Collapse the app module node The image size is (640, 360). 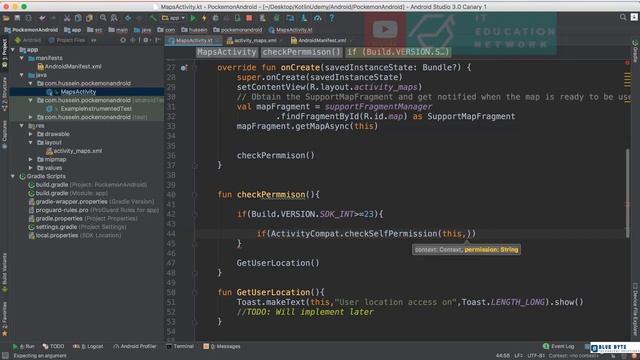click(x=13, y=50)
